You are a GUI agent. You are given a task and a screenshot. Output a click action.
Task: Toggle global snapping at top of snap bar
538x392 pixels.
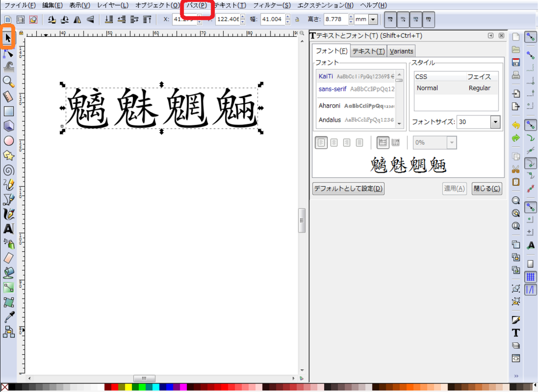[x=531, y=37]
